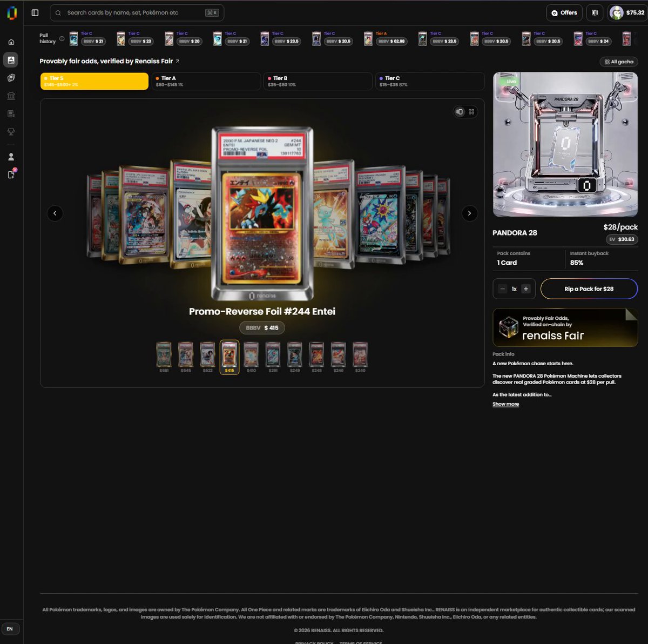Click Rip a Pack for $28
This screenshot has width=648, height=644.
pyautogui.click(x=589, y=289)
